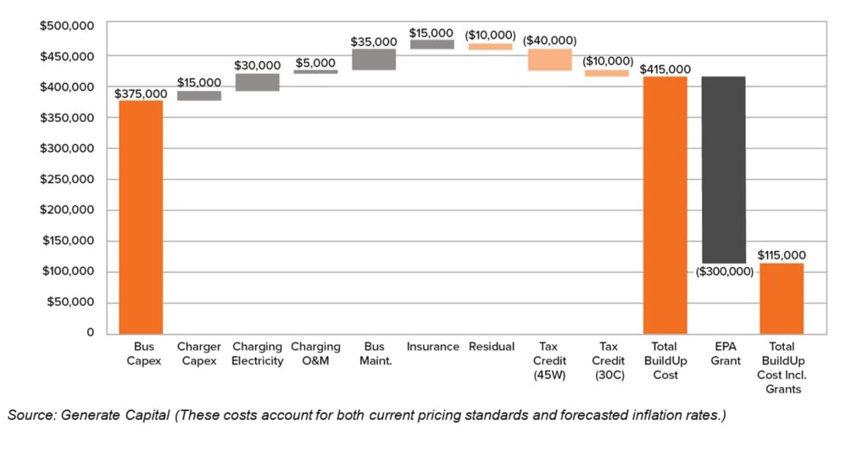The image size is (868, 451).
Task: Click the $375,000 data label
Action: pos(141,94)
